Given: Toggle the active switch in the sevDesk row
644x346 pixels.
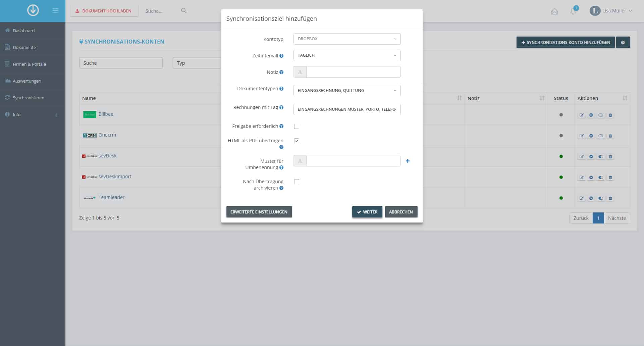Looking at the screenshot, I should click(601, 157).
